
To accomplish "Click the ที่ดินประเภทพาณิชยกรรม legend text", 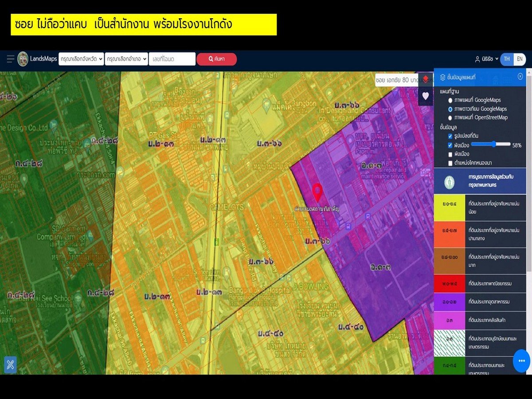I will tap(490, 284).
